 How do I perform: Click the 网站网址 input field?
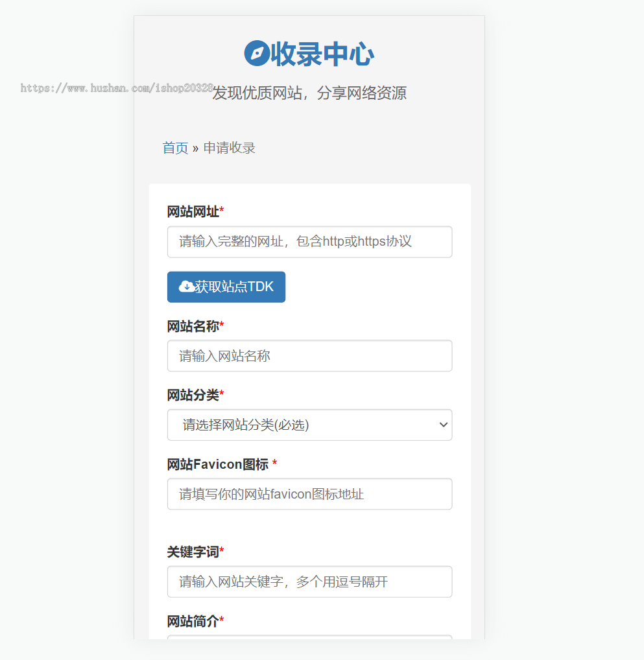[309, 242]
